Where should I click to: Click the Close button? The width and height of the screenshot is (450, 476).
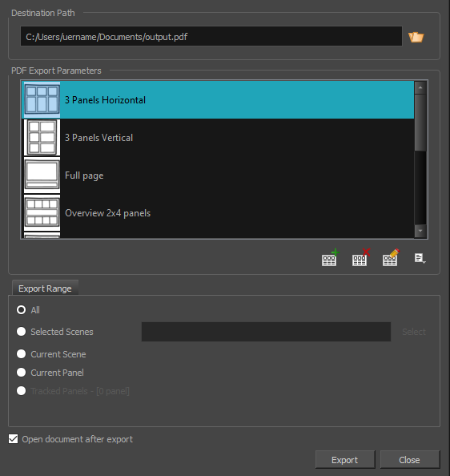410,460
